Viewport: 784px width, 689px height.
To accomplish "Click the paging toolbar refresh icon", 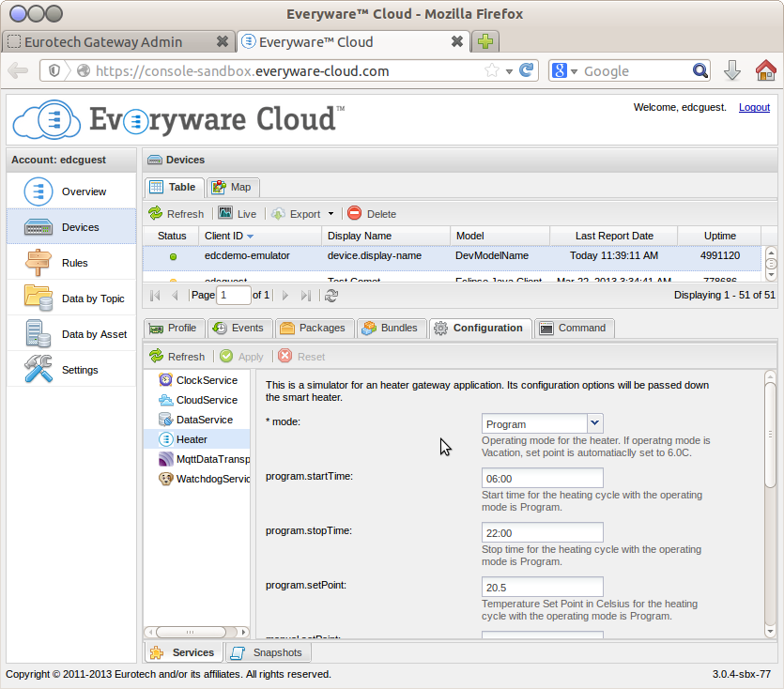I will [331, 296].
